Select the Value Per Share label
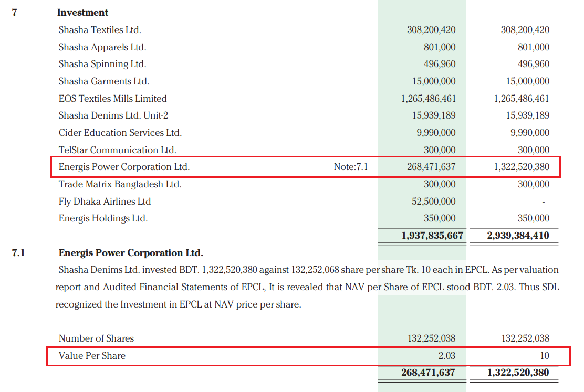Screen dimensions: 584x392 click(x=92, y=356)
